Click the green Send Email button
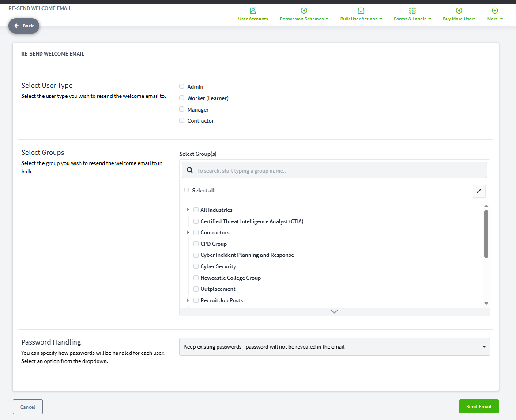Image resolution: width=516 pixels, height=420 pixels. coord(478,406)
